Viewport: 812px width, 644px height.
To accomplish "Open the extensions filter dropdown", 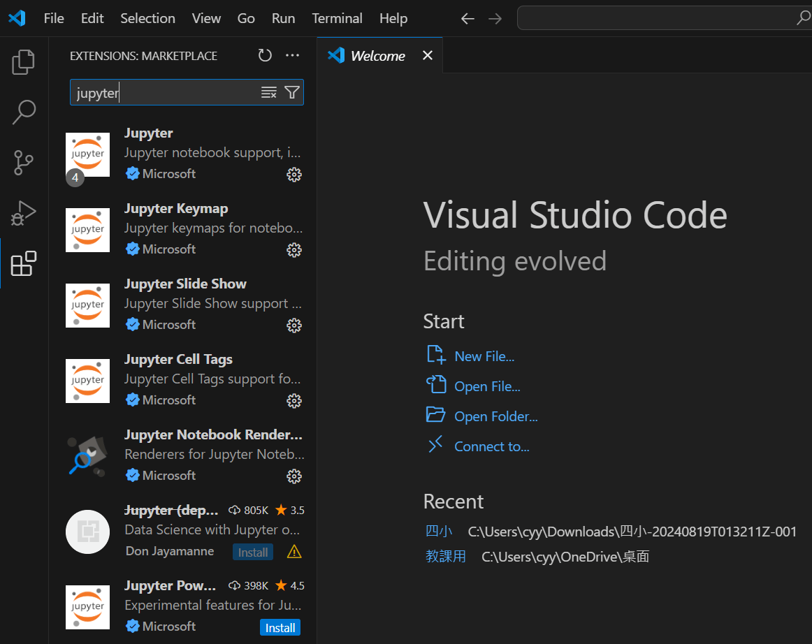I will pos(292,93).
